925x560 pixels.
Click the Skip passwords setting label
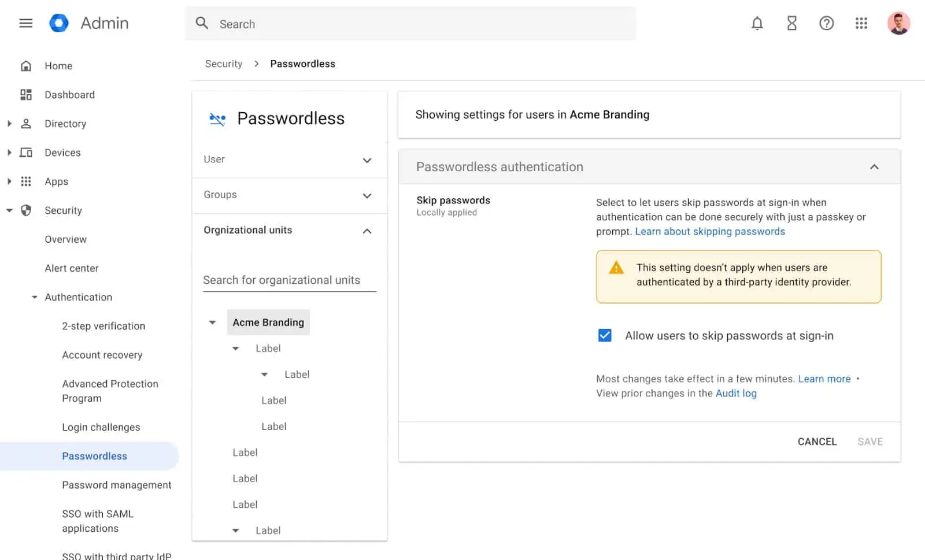(x=453, y=200)
